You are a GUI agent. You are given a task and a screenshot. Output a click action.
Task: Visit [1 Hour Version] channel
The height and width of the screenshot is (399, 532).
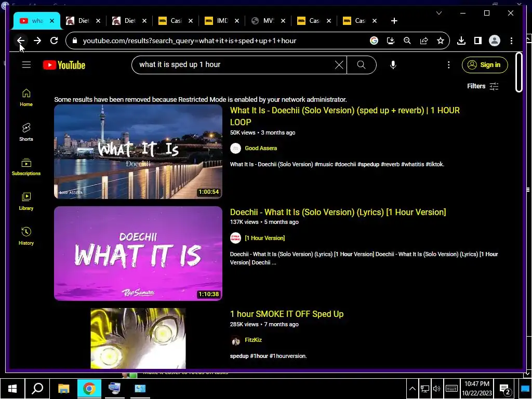[264, 238]
